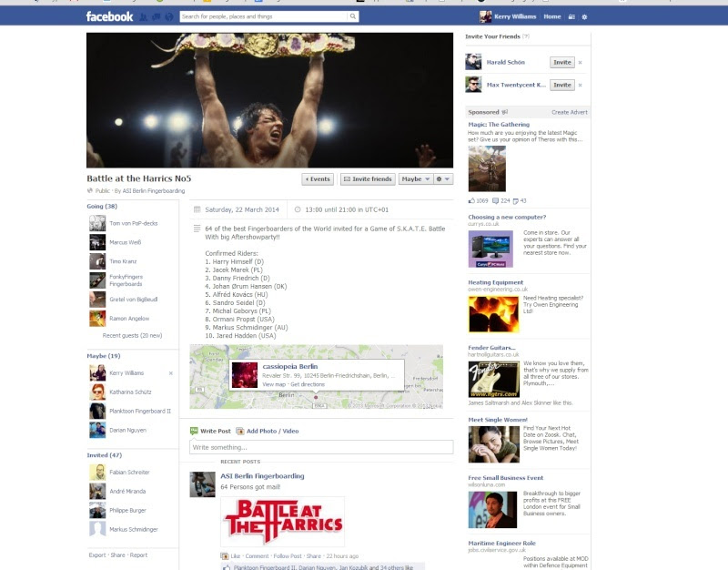Click the Write something... field

point(321,447)
